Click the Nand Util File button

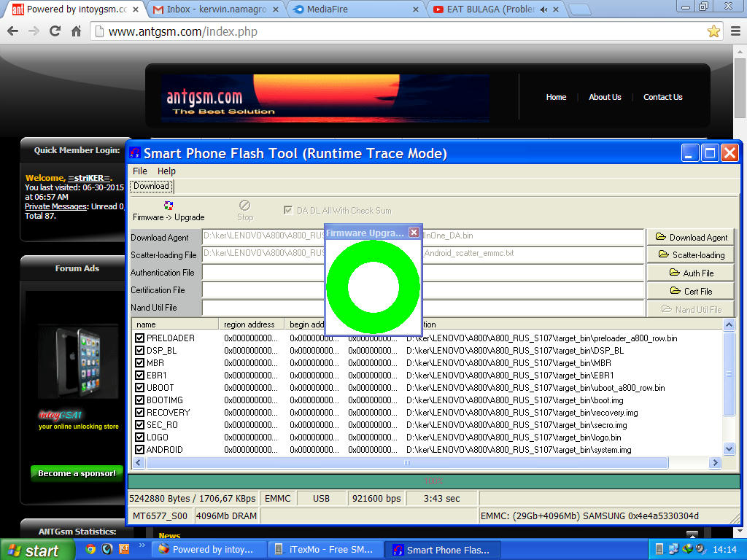(690, 309)
